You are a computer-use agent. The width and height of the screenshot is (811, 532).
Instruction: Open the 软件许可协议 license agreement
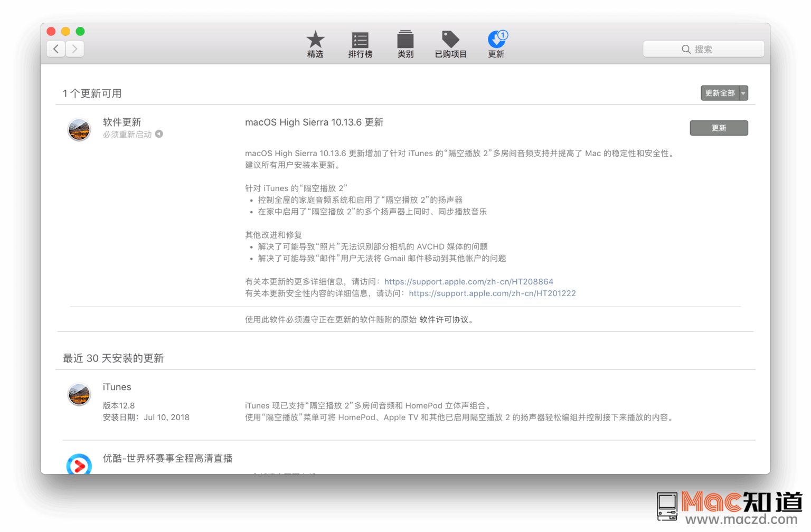[x=444, y=319]
